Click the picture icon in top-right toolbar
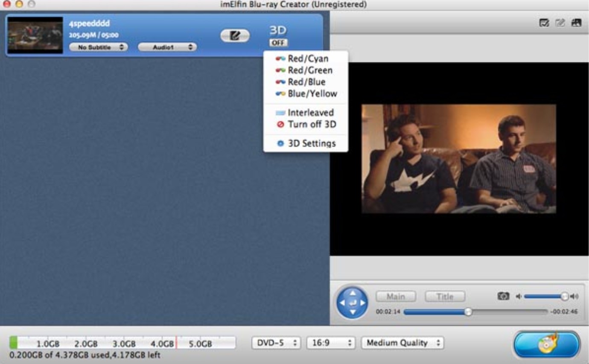Image resolution: width=589 pixels, height=364 pixels. coord(576,23)
